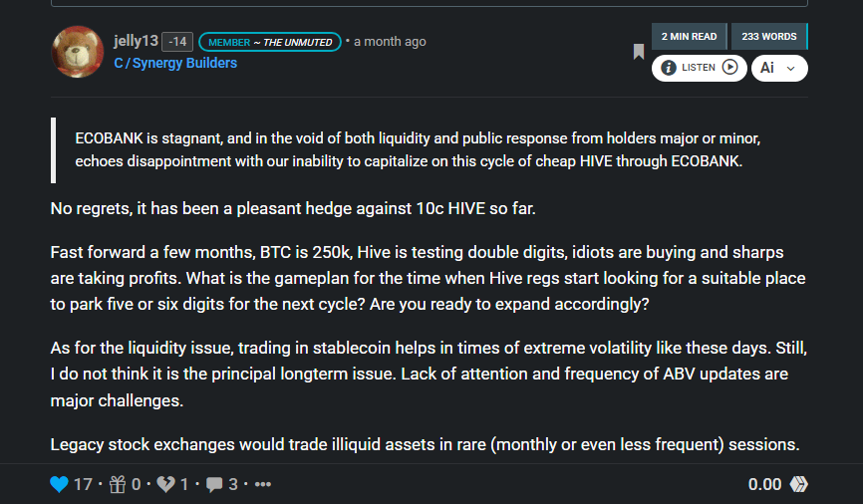Click the 0.00 payout value

tap(764, 484)
